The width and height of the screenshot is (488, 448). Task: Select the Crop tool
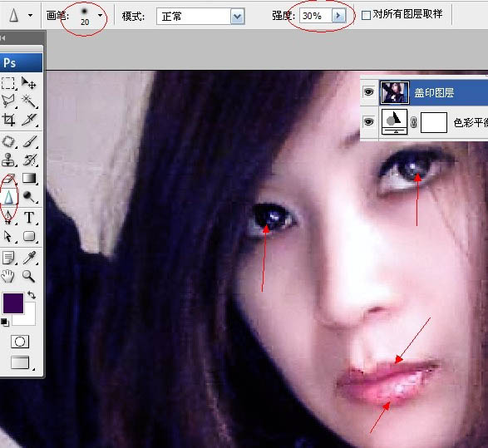click(8, 120)
